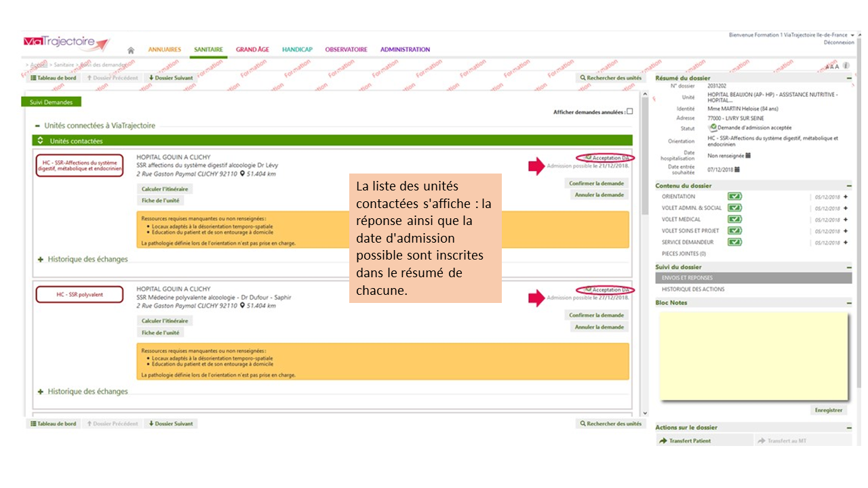
Task: Click the home icon in navigation bar
Action: 131,50
